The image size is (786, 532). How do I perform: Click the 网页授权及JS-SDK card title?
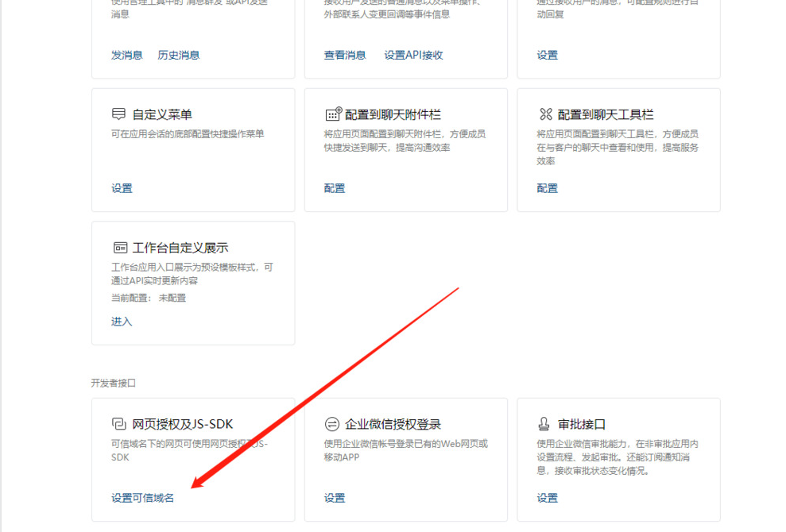(x=182, y=424)
